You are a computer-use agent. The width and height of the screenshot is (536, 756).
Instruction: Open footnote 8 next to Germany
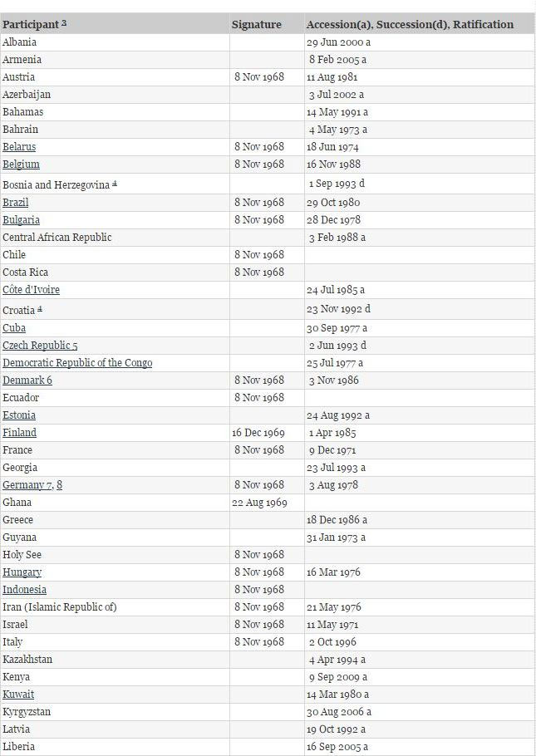[59, 485]
